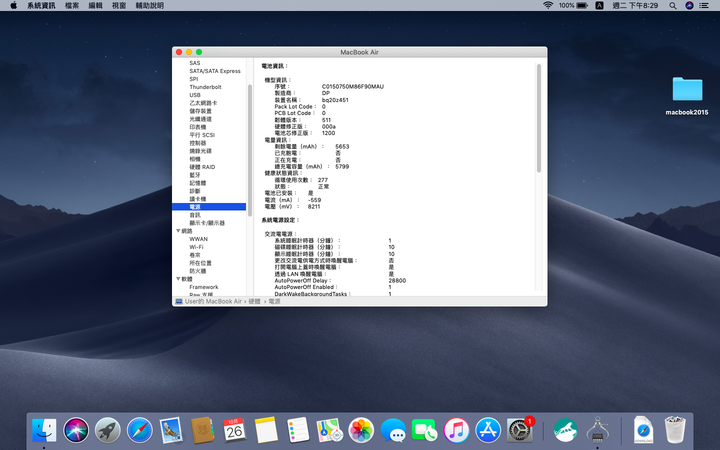Open Photos app in Dock
Image resolution: width=720 pixels, height=450 pixels.
361,431
